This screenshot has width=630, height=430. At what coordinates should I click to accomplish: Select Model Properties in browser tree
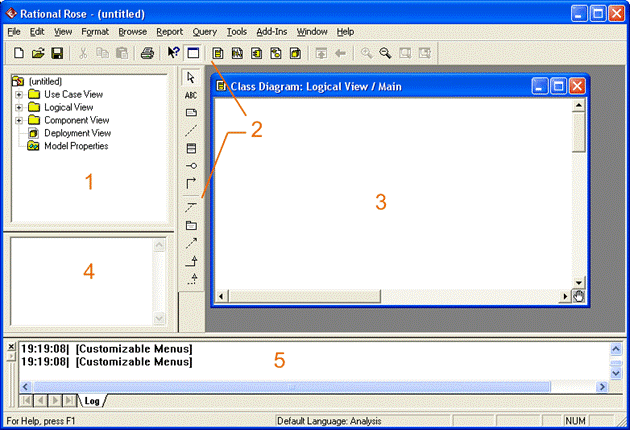76,146
